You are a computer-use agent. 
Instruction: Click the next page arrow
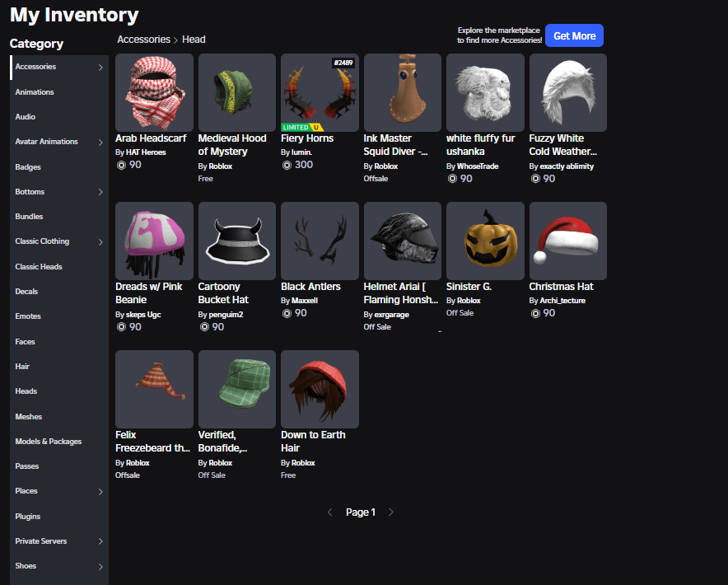[x=390, y=512]
